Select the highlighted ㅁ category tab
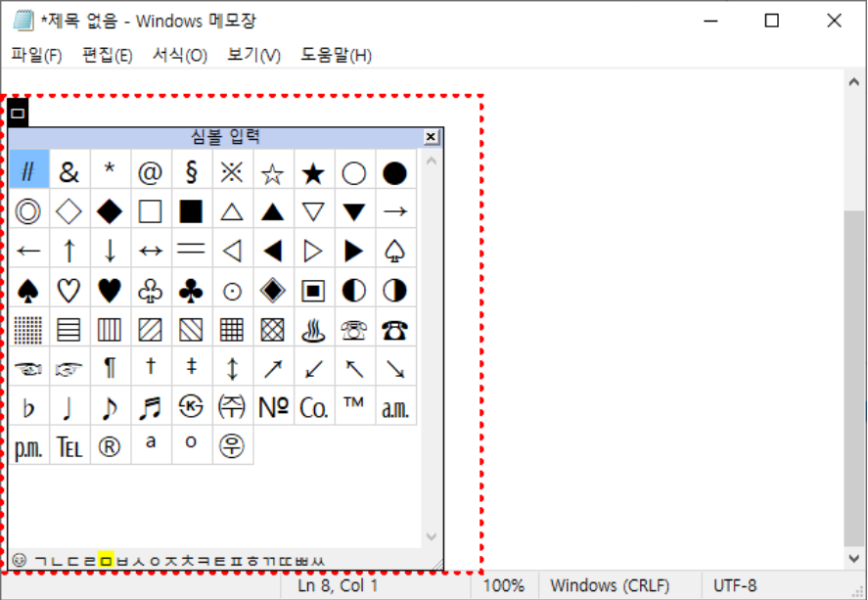This screenshot has height=600, width=868. 106,560
